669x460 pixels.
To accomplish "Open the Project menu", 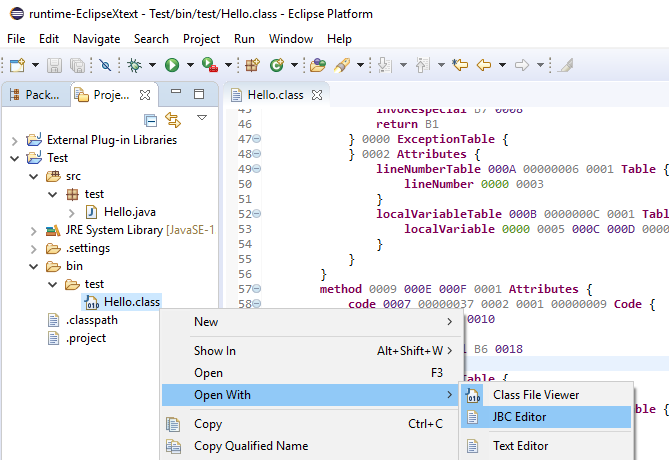I will coord(201,39).
